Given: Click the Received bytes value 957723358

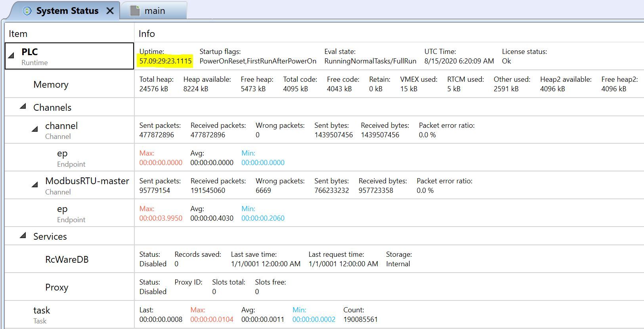Looking at the screenshot, I should (376, 190).
